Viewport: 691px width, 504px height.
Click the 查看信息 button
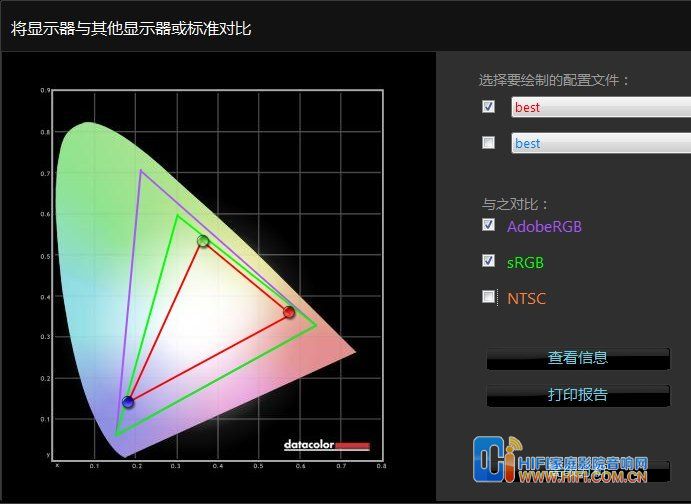577,358
